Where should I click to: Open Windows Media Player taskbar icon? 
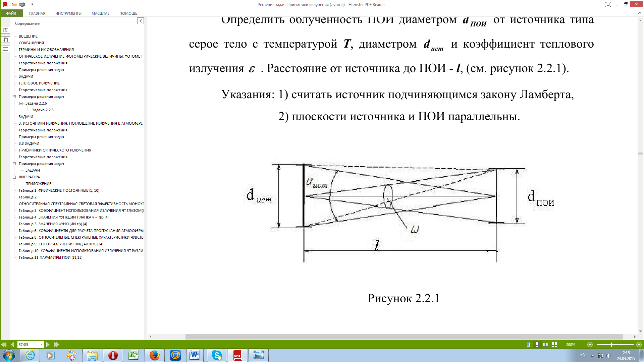[x=50, y=355]
